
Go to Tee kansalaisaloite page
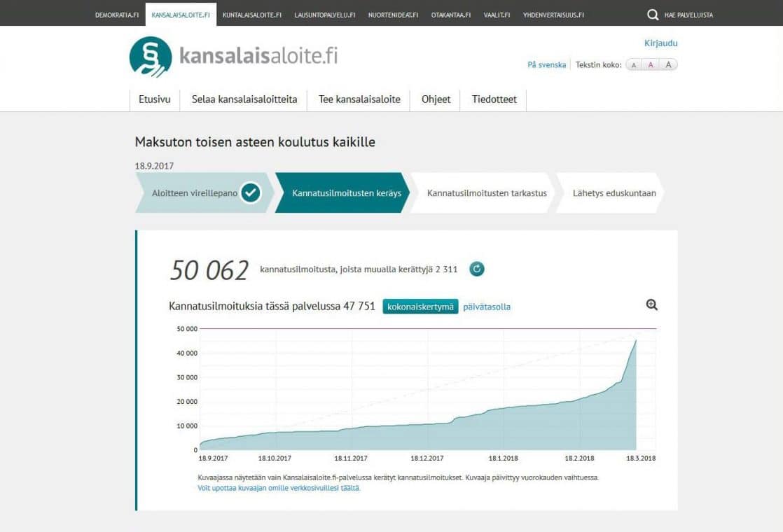[x=359, y=99]
